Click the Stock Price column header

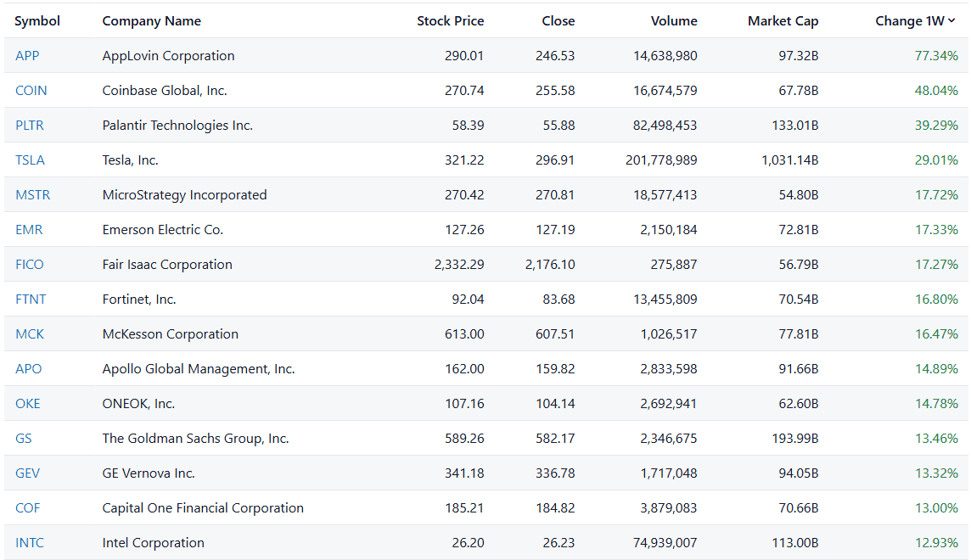coord(450,21)
